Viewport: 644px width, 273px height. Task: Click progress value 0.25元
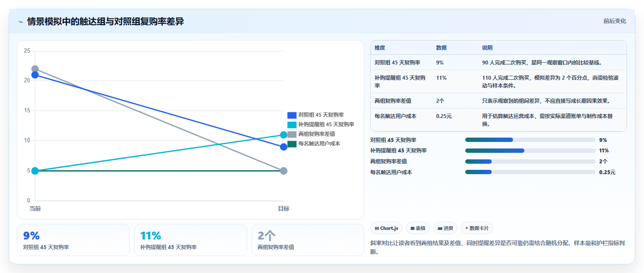pos(607,172)
